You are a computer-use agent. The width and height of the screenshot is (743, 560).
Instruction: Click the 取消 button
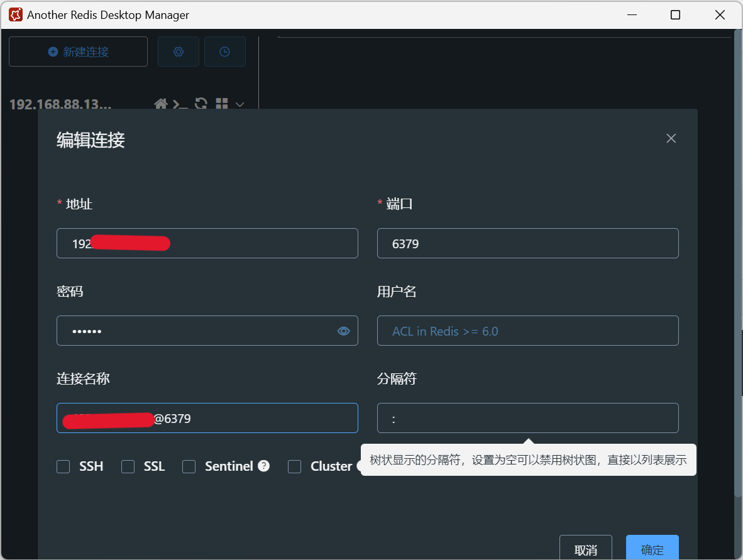(x=585, y=549)
